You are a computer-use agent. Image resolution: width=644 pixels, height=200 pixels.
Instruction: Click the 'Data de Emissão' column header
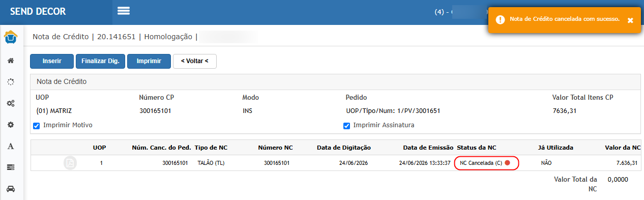[x=428, y=148]
